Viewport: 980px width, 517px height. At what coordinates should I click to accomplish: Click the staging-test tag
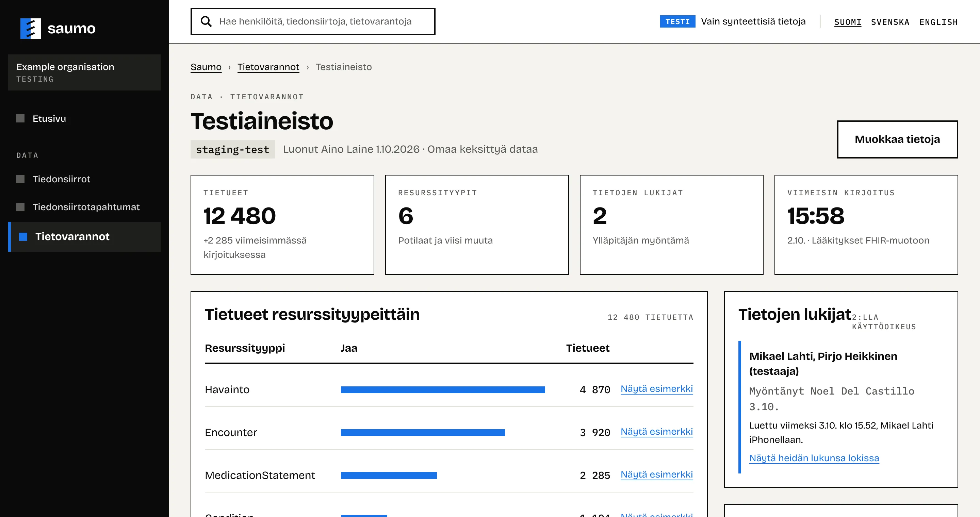[x=232, y=149]
